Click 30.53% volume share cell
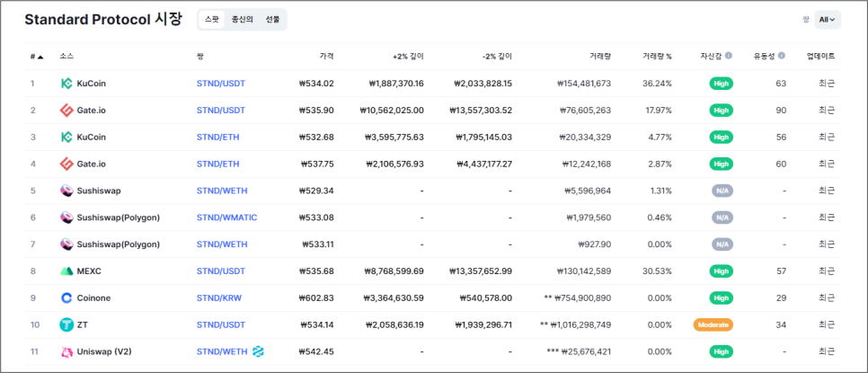 tap(658, 271)
